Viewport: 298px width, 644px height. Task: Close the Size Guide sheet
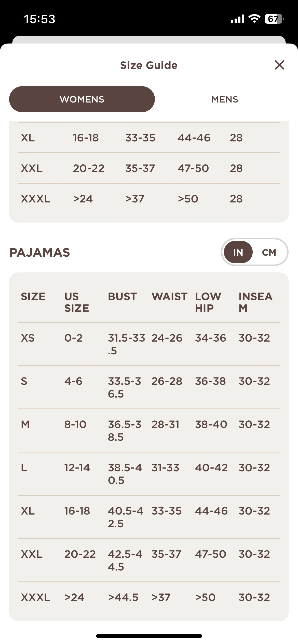pyautogui.click(x=279, y=65)
